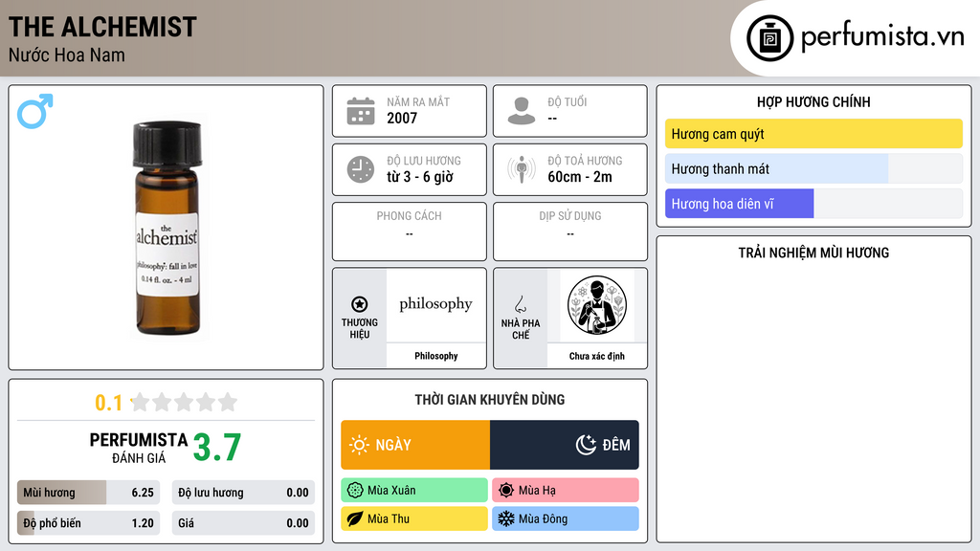Select the Đêm nighttime block

point(565,445)
